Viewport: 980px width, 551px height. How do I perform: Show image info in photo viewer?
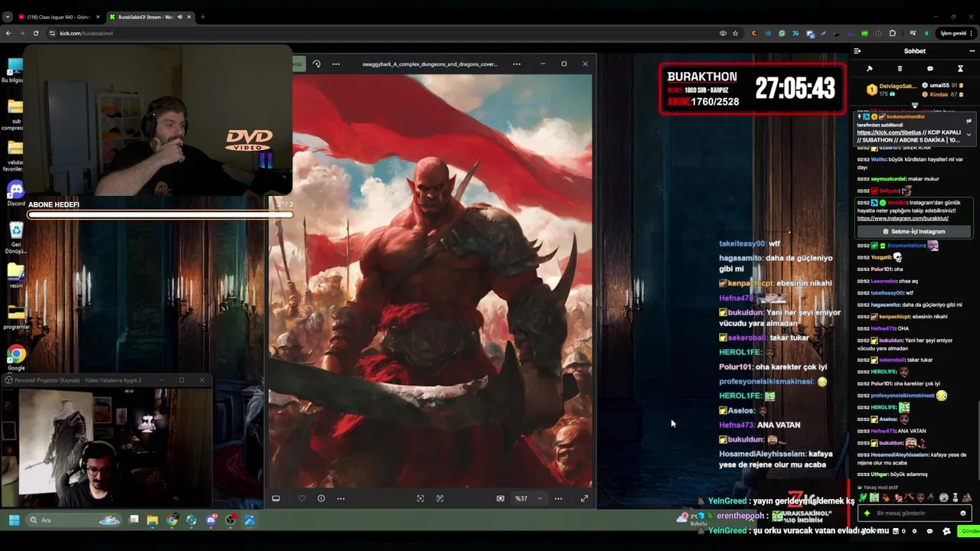[321, 498]
